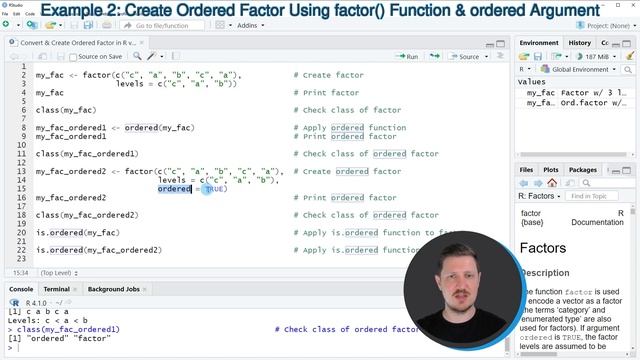Open the Code Tools dropdown arrow

click(x=162, y=56)
